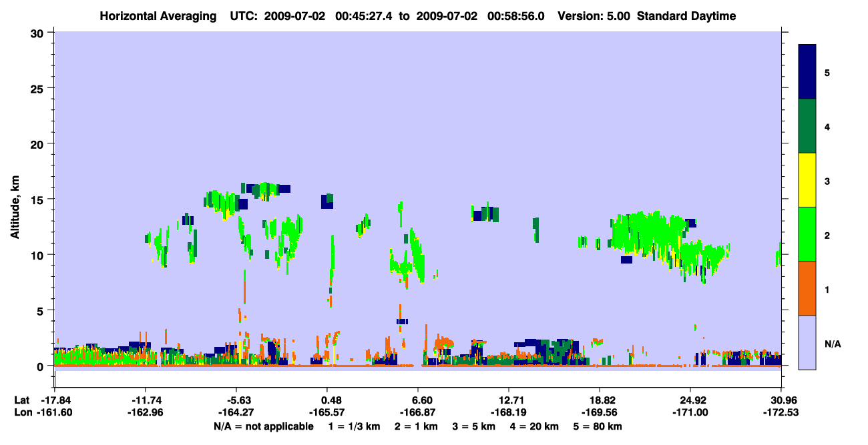Click the yellow color bar segment 3

(807, 180)
